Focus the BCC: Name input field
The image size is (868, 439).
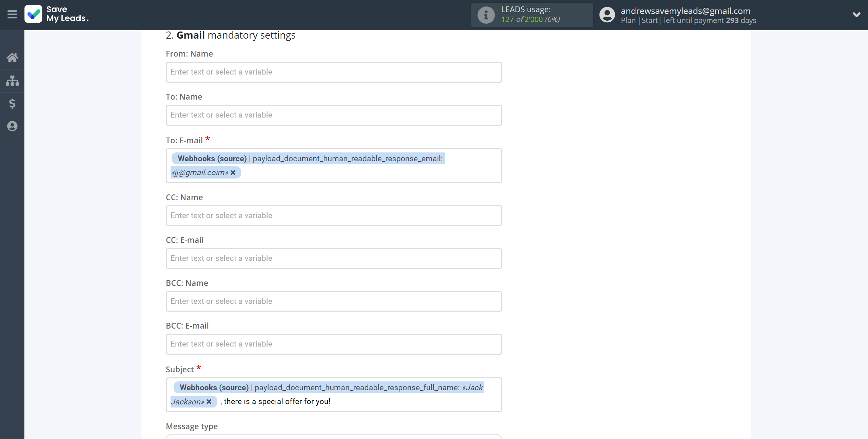334,301
